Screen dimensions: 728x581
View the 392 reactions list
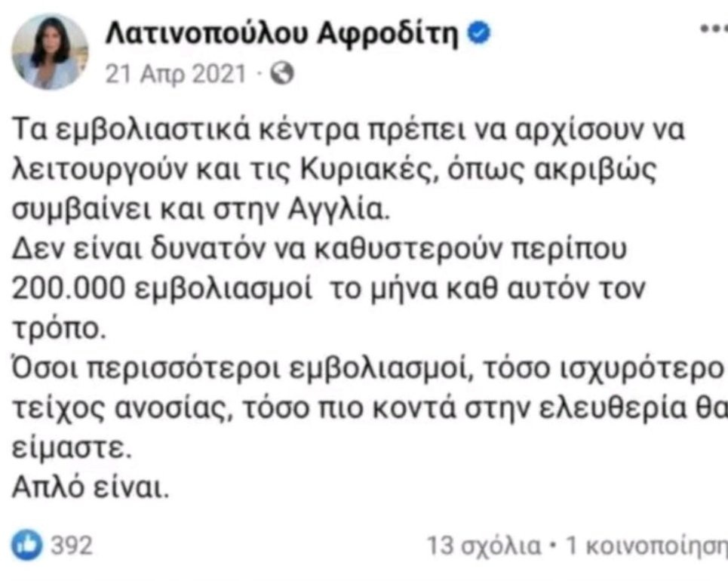click(x=72, y=546)
